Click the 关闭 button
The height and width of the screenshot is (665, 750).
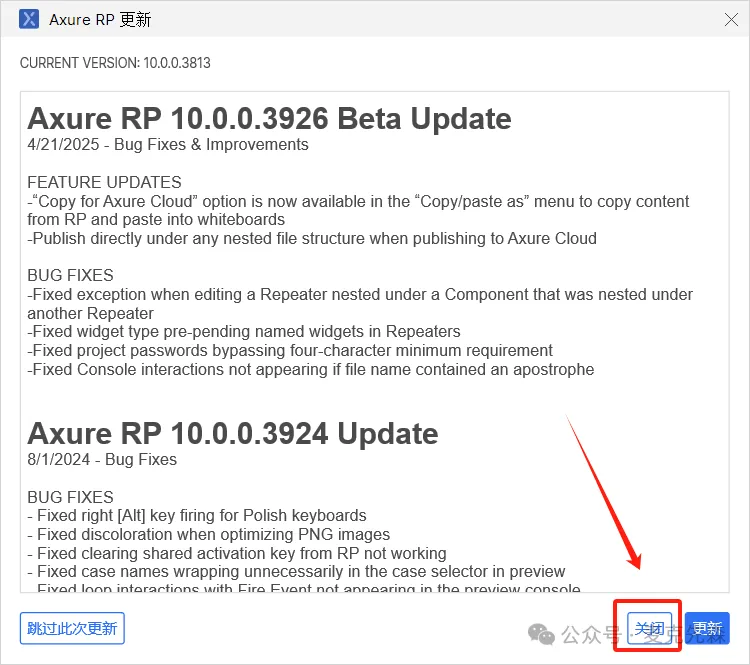coord(650,628)
